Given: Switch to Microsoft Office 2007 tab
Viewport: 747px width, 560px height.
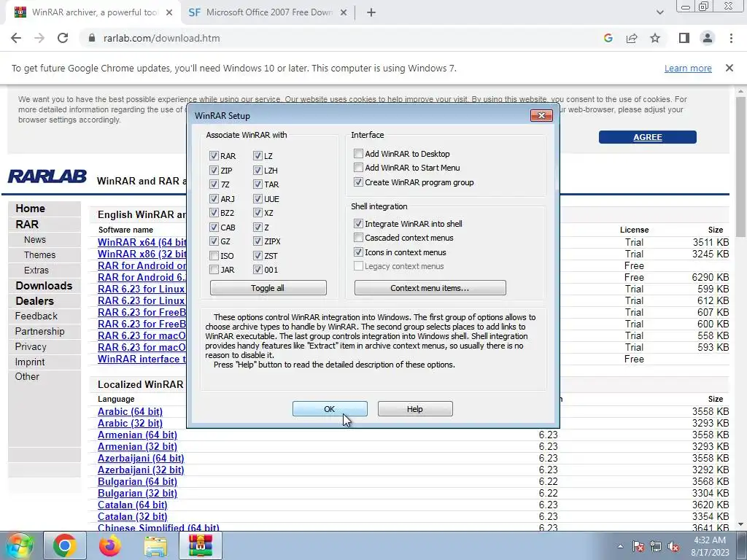Looking at the screenshot, I should [x=268, y=12].
